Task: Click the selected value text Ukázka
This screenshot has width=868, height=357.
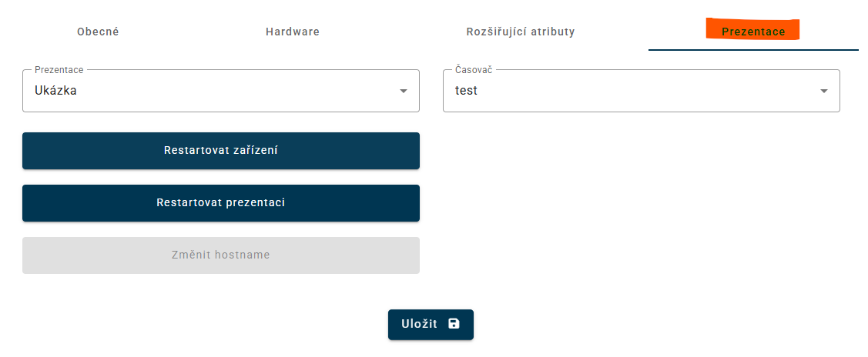Action: point(55,91)
